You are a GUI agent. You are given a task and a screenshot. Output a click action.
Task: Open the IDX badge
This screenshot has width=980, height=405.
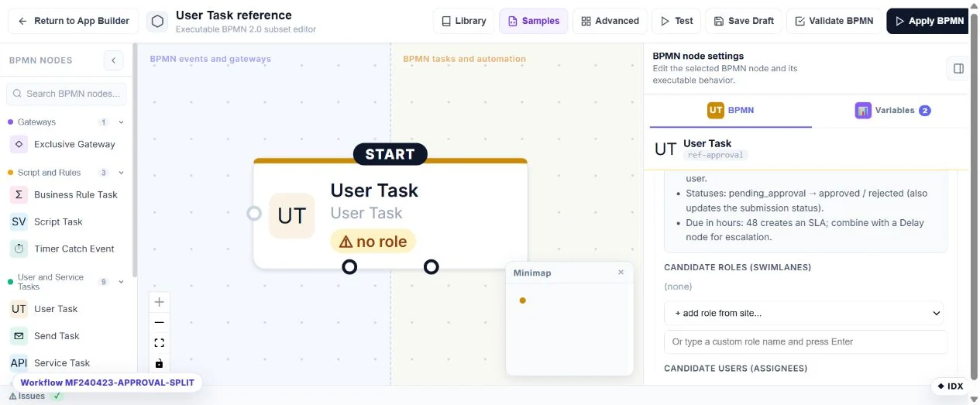click(x=950, y=386)
